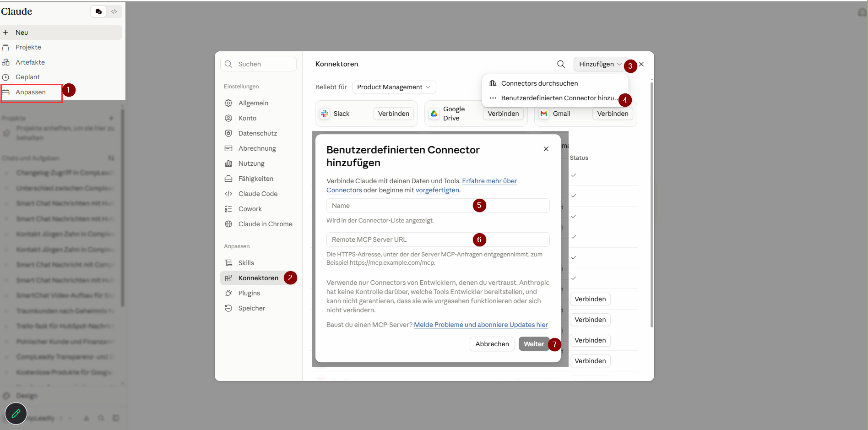This screenshot has width=868, height=430.
Task: Select the Konnektoren settings tab
Action: 259,278
